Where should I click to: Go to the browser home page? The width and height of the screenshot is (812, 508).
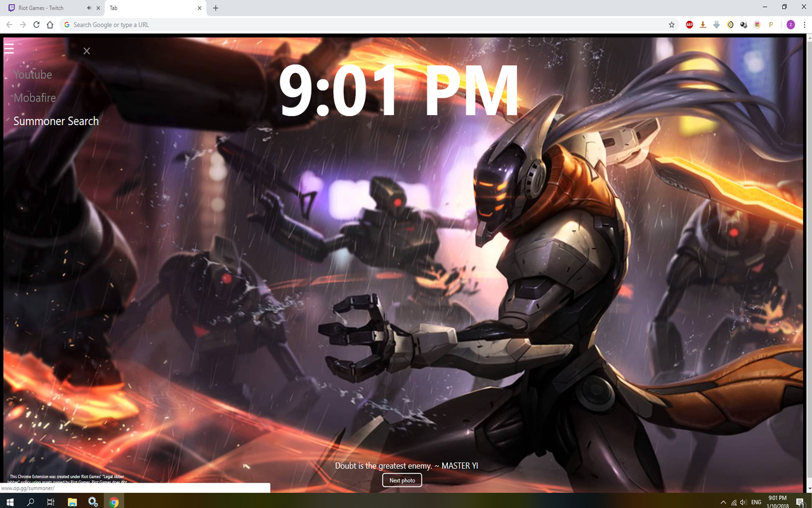pos(50,25)
